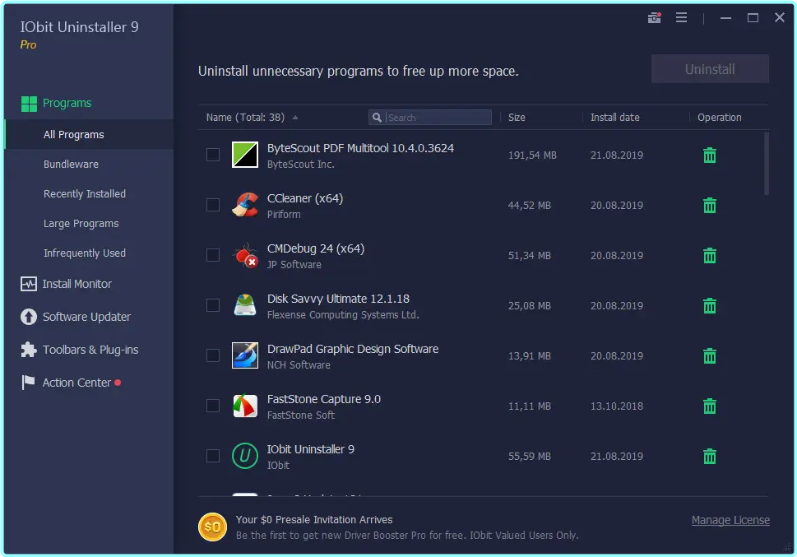Sort by Install date column header

click(x=615, y=117)
